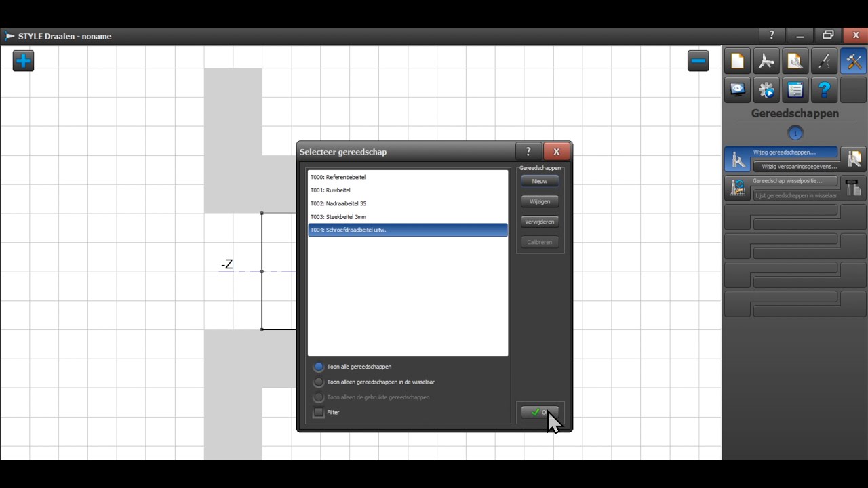This screenshot has width=868, height=488.
Task: Select T000: Referentiebeitel in the list
Action: [x=408, y=177]
